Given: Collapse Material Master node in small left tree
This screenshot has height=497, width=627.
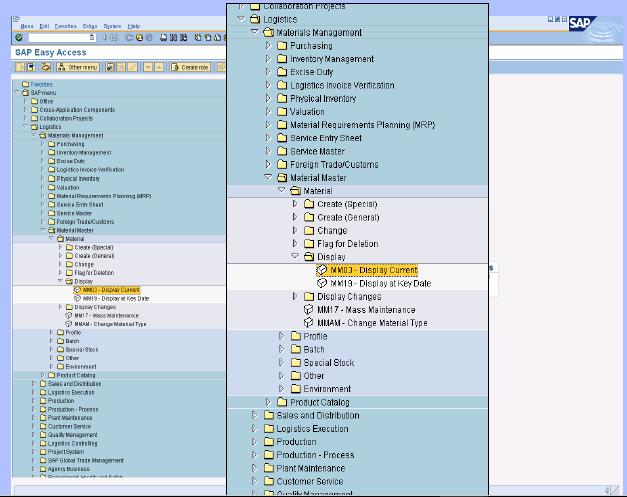Looking at the screenshot, I should click(42, 230).
